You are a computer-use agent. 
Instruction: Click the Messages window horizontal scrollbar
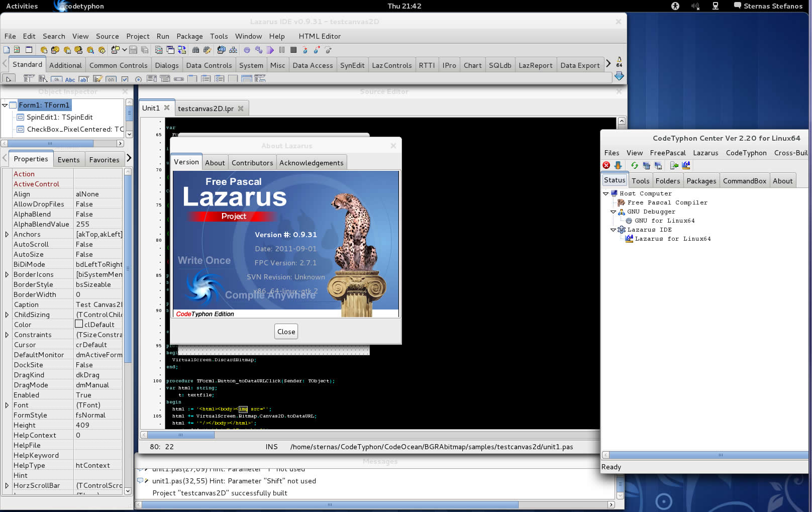click(375, 504)
